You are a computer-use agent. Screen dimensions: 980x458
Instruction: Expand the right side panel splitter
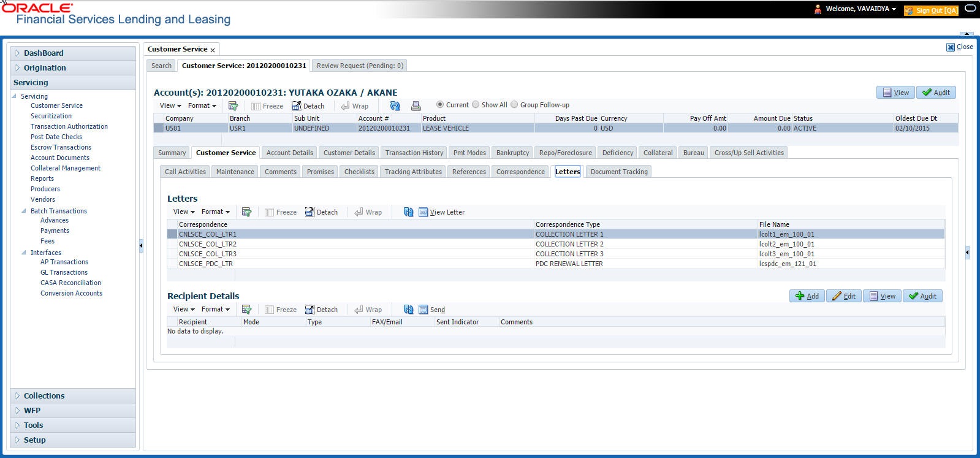[x=967, y=252]
